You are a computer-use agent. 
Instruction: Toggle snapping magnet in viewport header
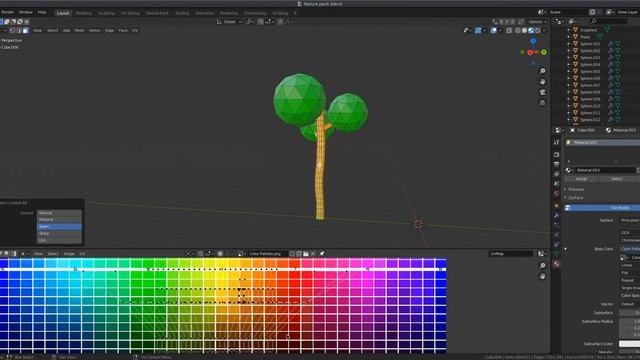click(260, 22)
